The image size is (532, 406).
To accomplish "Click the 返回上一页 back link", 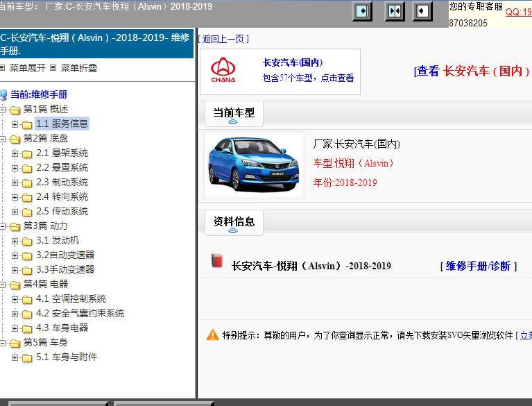I will 223,39.
